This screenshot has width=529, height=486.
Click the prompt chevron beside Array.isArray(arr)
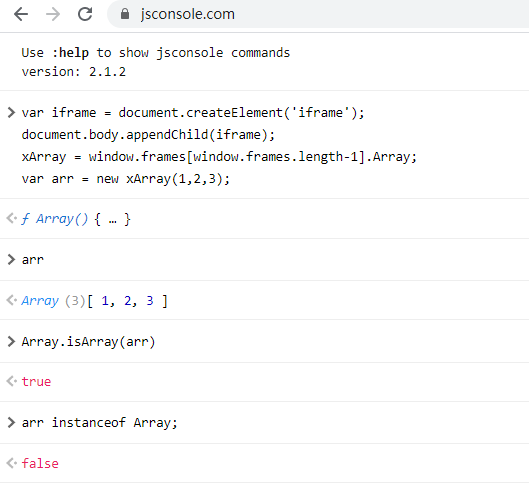point(11,341)
